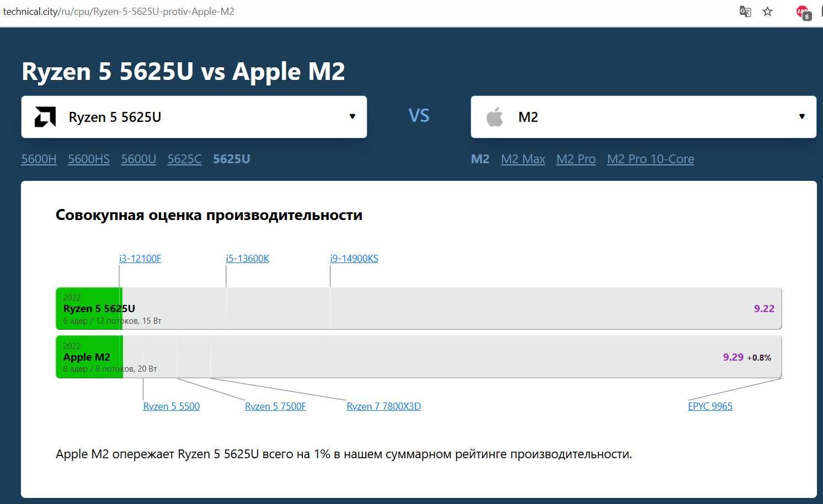Viewport: 823px width, 504px height.
Task: Expand the M2 processor dropdown arrow
Action: tap(802, 116)
